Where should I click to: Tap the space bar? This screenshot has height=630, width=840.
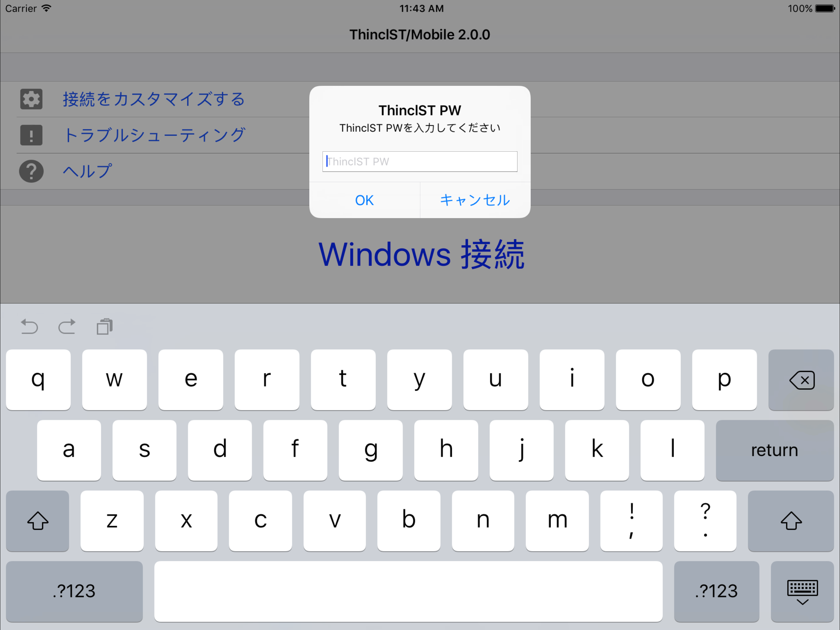point(408,591)
